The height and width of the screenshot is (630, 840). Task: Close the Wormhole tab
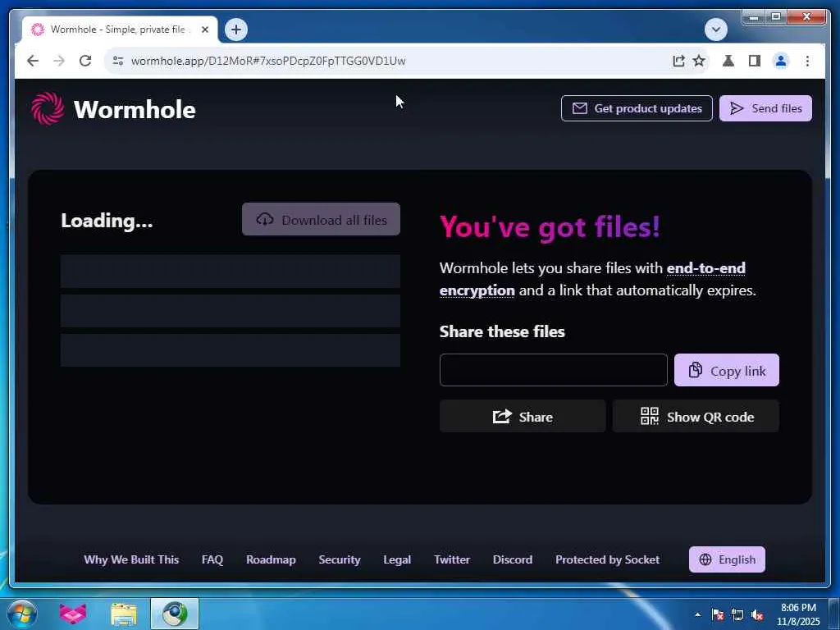click(204, 30)
